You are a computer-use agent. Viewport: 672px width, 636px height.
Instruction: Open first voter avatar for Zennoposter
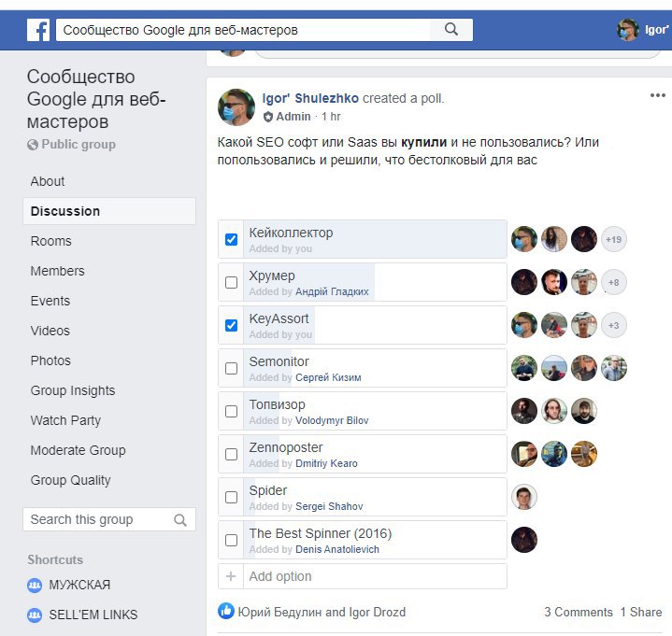[x=524, y=454]
